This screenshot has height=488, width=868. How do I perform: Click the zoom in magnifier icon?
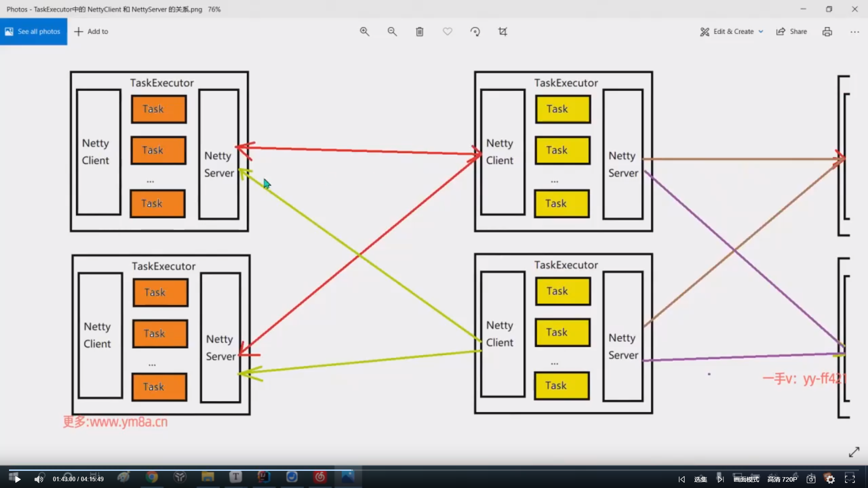pos(364,32)
